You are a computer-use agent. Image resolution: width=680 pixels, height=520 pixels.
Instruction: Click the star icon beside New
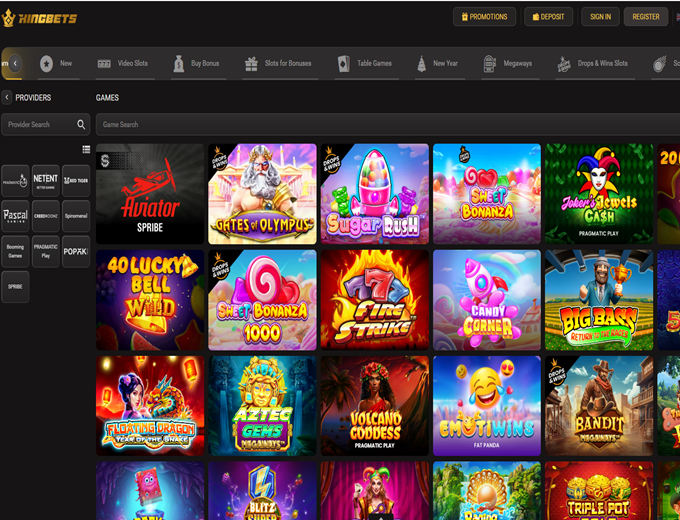46,64
